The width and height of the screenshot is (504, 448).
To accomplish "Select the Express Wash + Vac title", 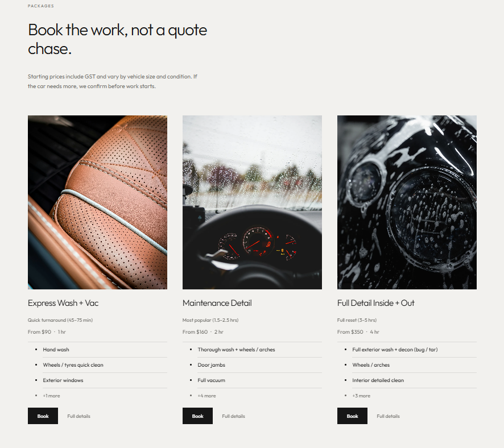I will pos(63,303).
